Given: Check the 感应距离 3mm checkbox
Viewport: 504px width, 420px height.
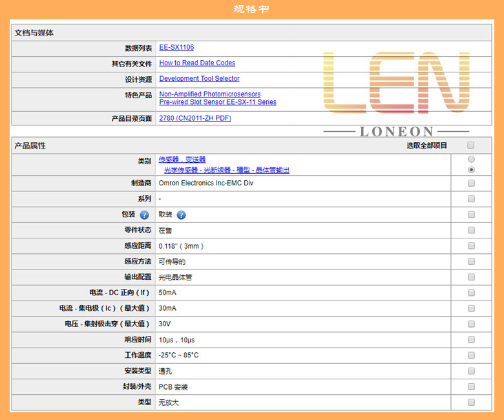Looking at the screenshot, I should [471, 246].
